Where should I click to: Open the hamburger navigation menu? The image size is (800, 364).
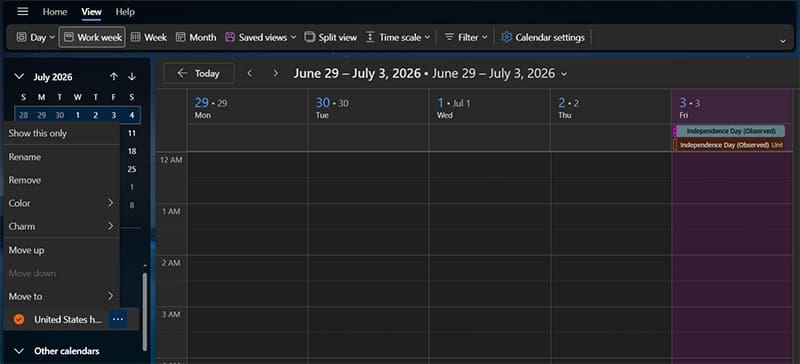[22, 11]
